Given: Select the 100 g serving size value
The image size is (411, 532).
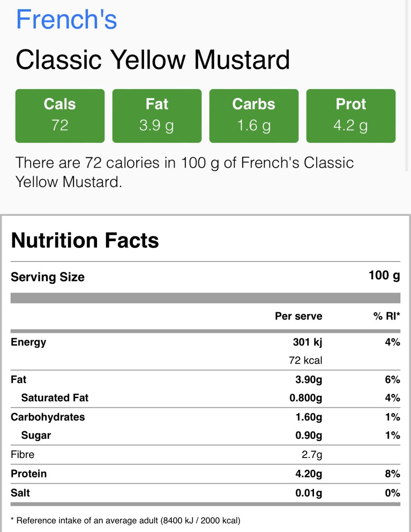Looking at the screenshot, I should click(384, 276).
